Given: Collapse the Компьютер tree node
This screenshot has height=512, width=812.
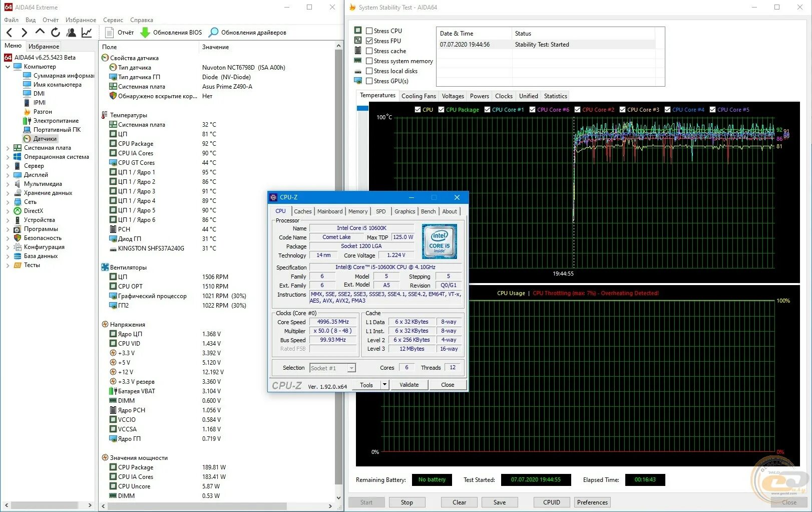Looking at the screenshot, I should [8, 67].
